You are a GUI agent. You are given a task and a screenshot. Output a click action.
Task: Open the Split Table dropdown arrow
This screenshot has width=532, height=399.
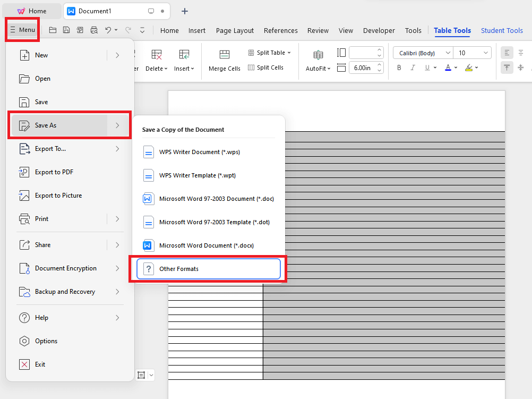click(289, 53)
